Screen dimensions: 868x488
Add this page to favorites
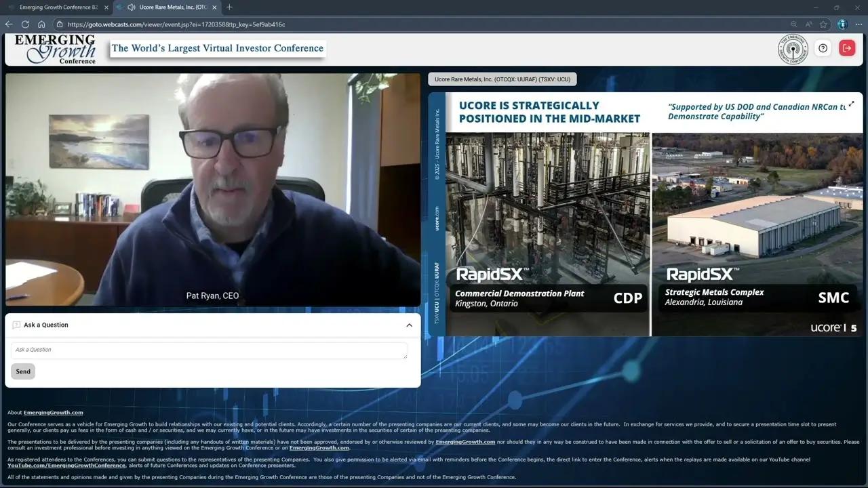coord(823,24)
